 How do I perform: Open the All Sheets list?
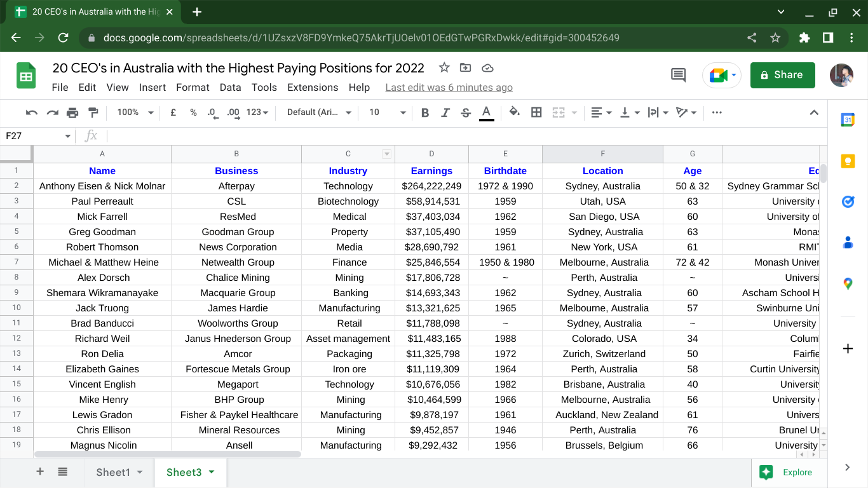[x=63, y=471]
